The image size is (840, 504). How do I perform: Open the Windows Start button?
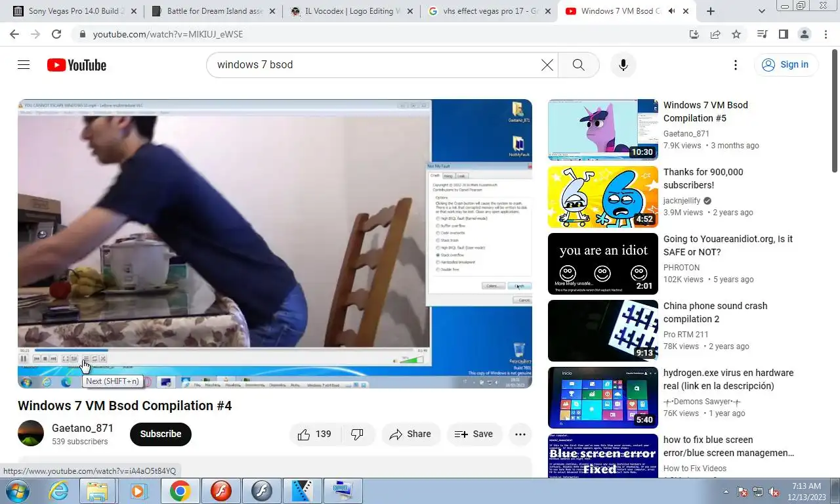pyautogui.click(x=16, y=491)
